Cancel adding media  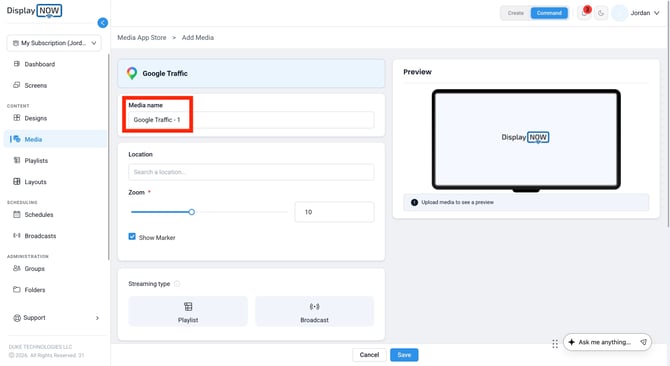[x=369, y=355]
